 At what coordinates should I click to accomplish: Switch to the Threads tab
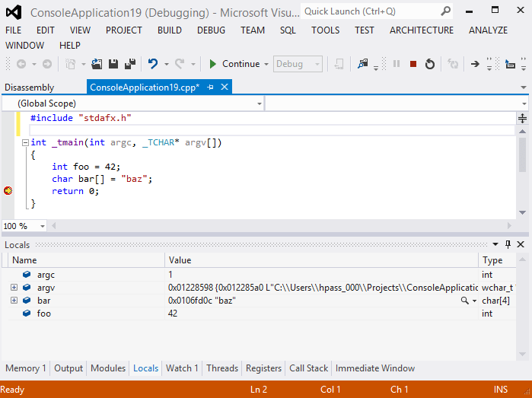point(222,368)
